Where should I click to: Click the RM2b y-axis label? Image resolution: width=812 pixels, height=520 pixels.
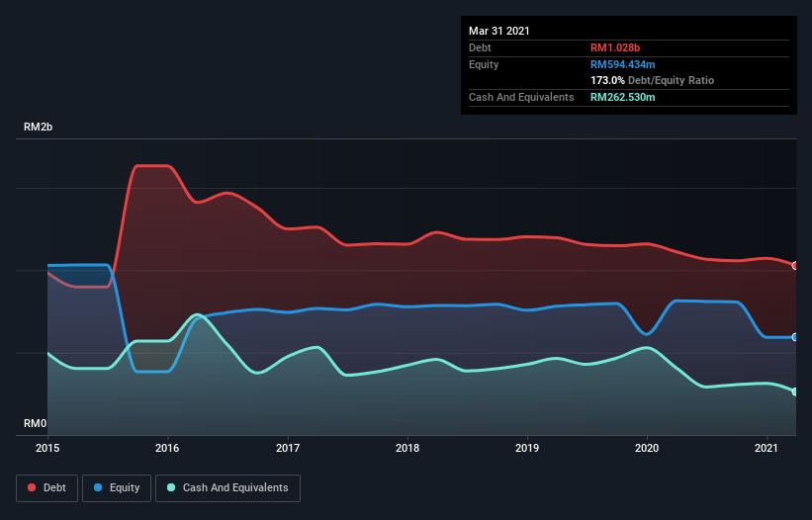pos(38,127)
